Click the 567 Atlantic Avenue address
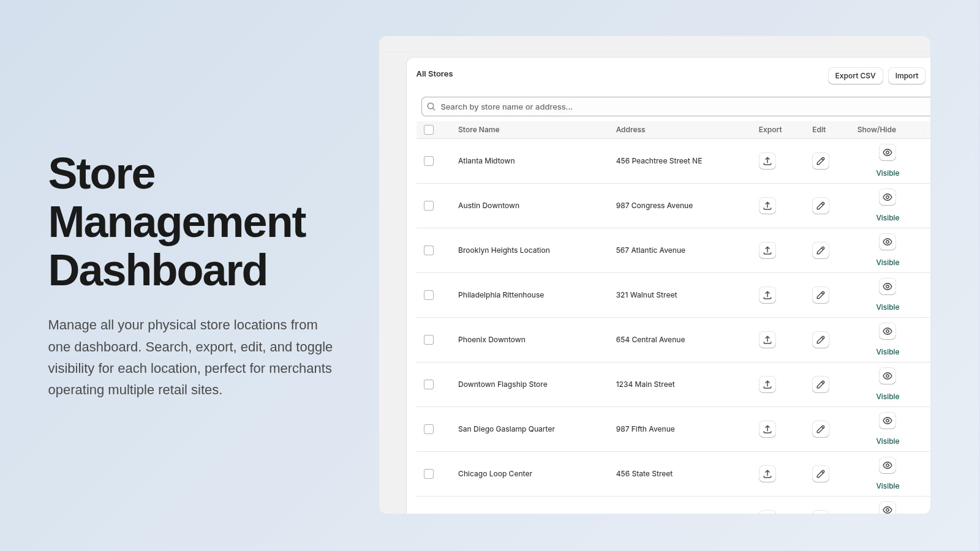The height and width of the screenshot is (551, 980). pyautogui.click(x=650, y=250)
